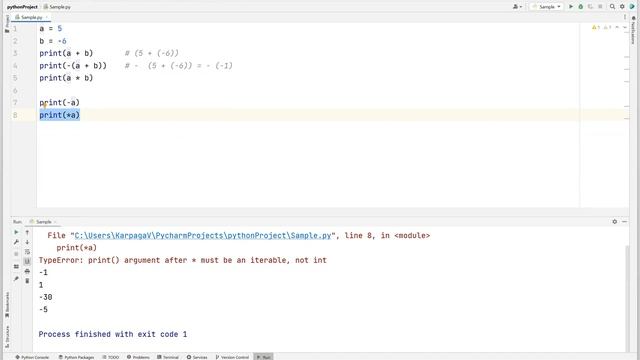The height and width of the screenshot is (360, 640).
Task: Open Version Control tool window
Action: (x=232, y=357)
